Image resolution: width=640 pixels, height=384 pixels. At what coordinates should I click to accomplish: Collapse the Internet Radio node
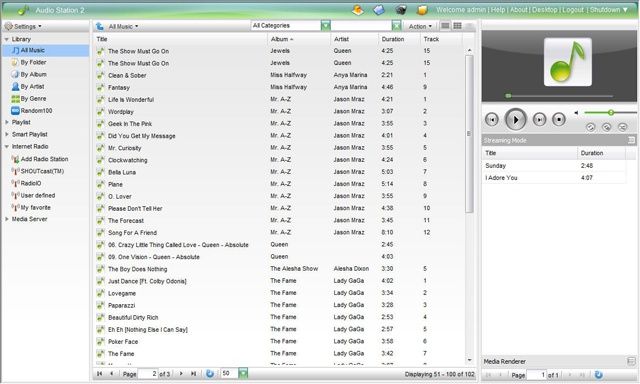click(7, 146)
